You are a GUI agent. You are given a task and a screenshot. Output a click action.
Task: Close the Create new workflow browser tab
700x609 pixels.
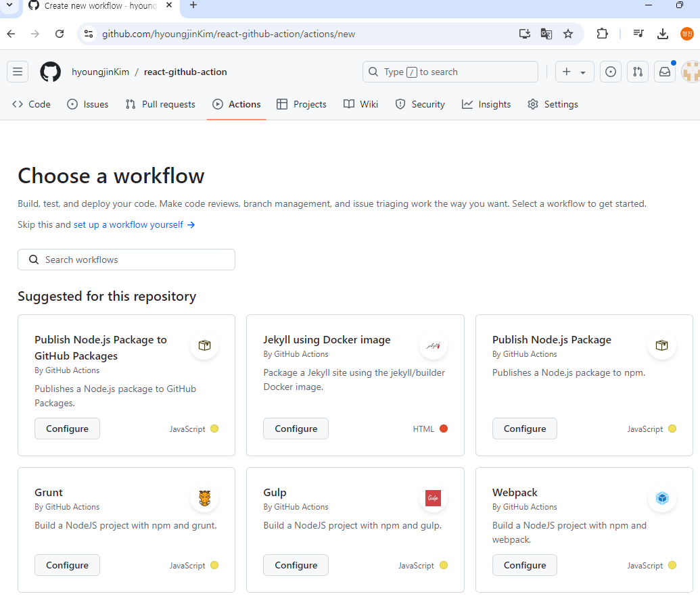[169, 5]
